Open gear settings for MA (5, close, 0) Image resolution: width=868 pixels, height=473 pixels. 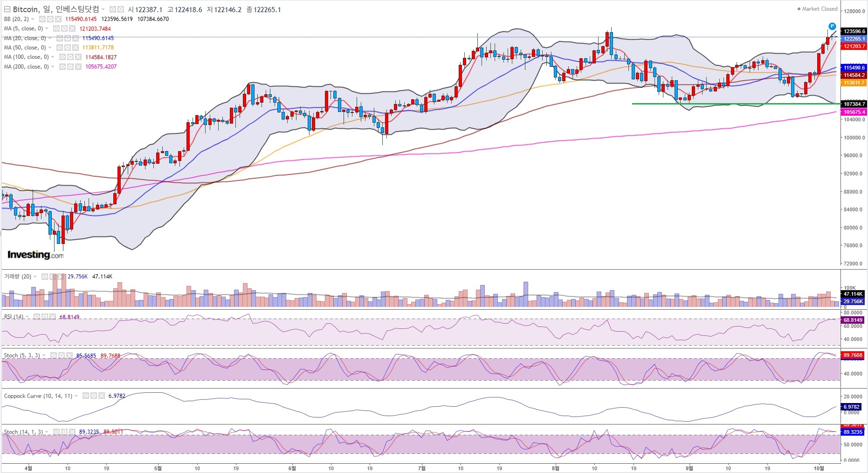click(x=64, y=28)
